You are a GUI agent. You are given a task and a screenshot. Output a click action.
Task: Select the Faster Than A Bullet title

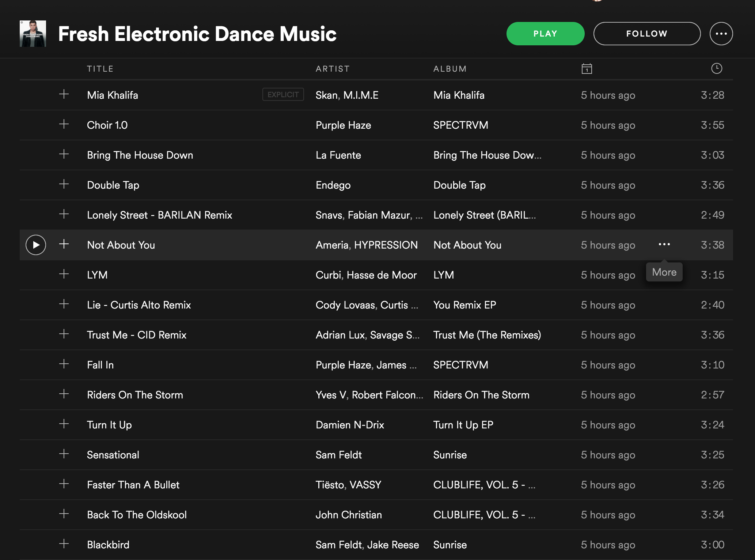(x=133, y=485)
